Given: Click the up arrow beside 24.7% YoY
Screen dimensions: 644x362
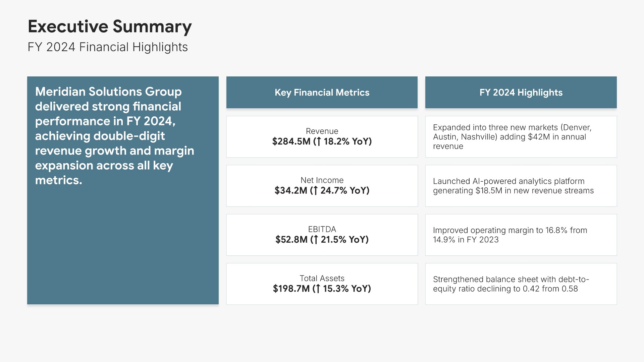Looking at the screenshot, I should 315,191.
